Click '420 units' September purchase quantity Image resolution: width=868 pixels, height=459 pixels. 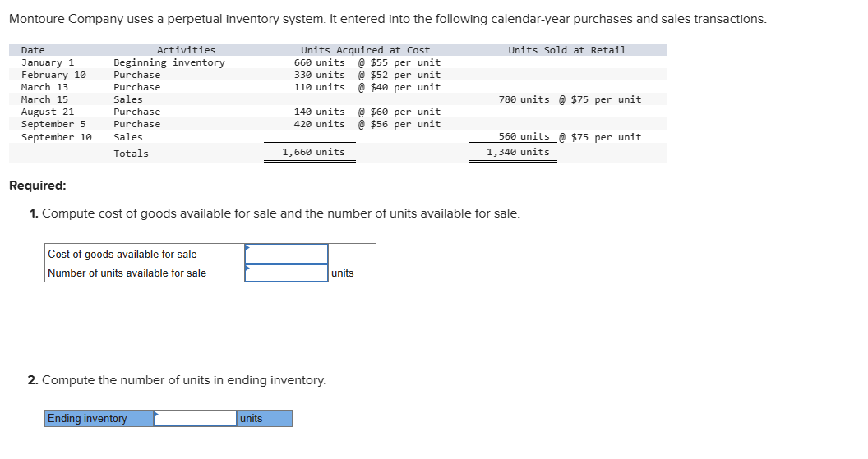pos(320,125)
